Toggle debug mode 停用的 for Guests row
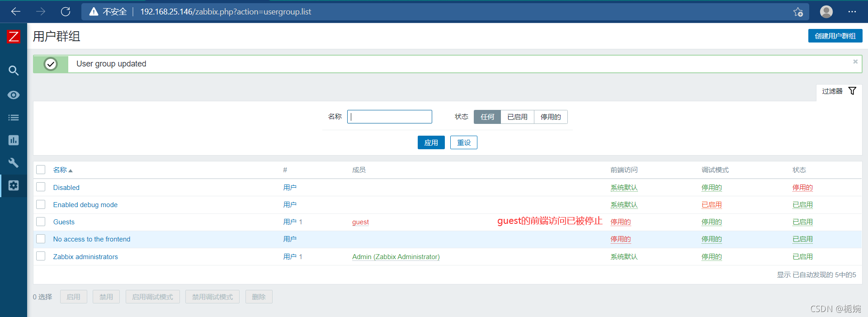This screenshot has height=317, width=868. [x=712, y=222]
